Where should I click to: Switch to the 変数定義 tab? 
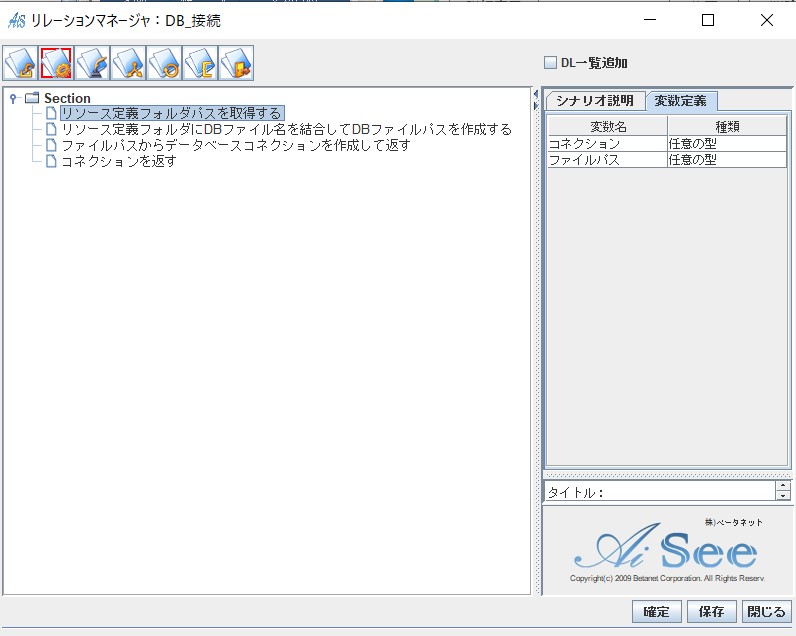(680, 101)
